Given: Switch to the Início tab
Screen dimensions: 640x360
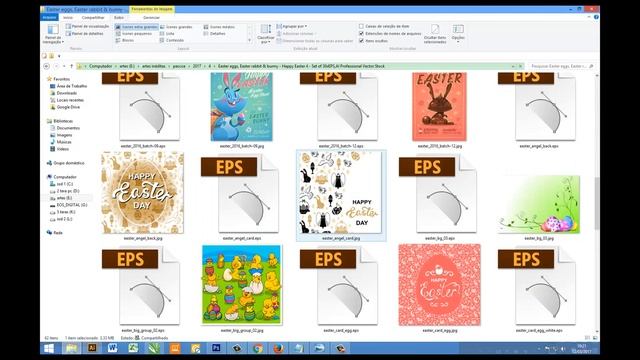Looking at the screenshot, I should pos(68,18).
